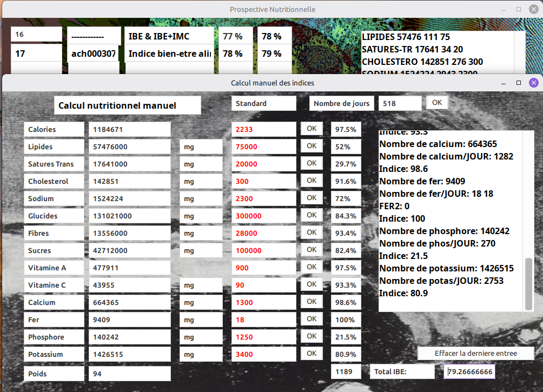Click the Fer standard field showing 18
The height and width of the screenshot is (392, 543).
(x=263, y=320)
